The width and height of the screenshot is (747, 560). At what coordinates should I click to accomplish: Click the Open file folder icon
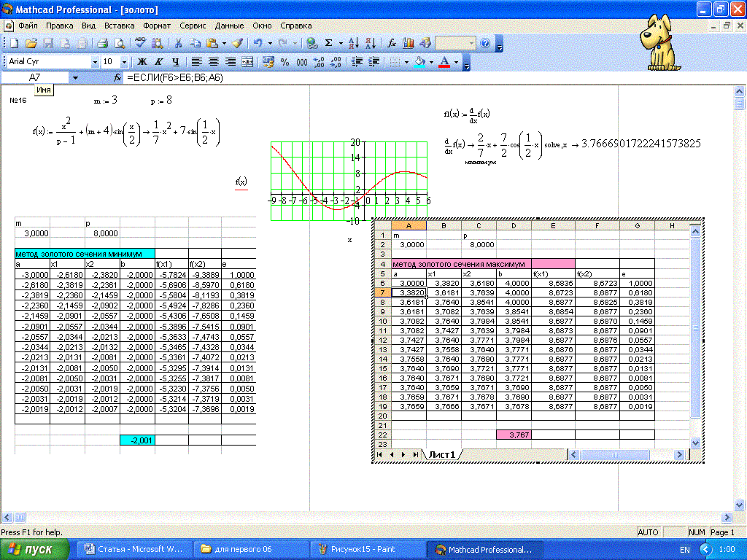31,44
